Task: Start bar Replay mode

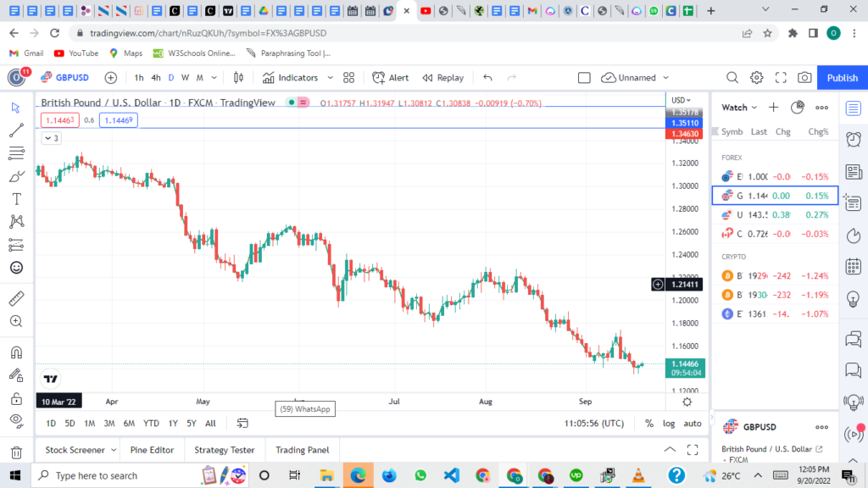Action: point(442,77)
